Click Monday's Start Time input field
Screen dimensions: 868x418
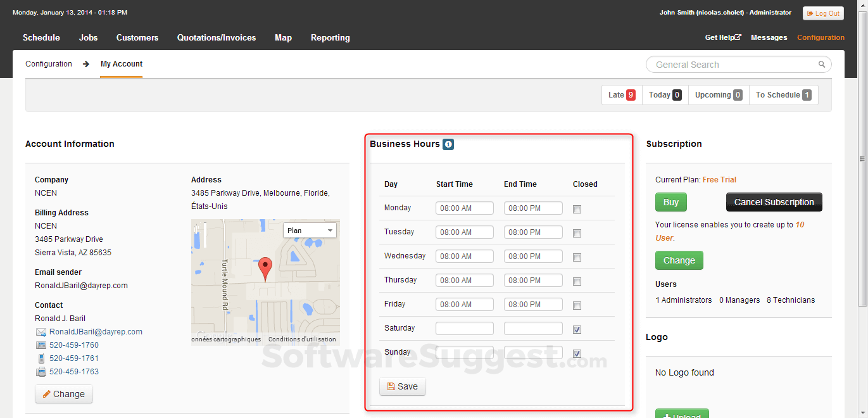(464, 208)
